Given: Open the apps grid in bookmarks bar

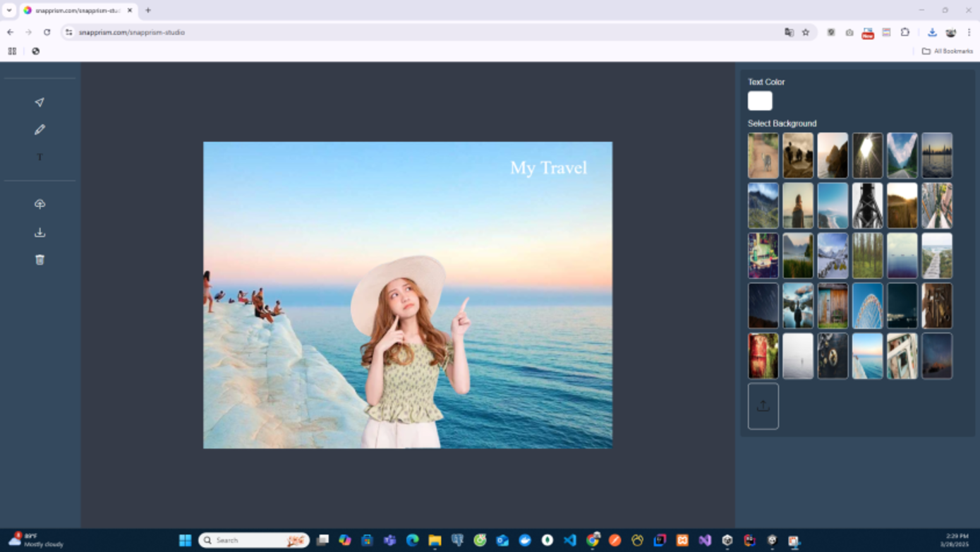Looking at the screenshot, I should [12, 51].
